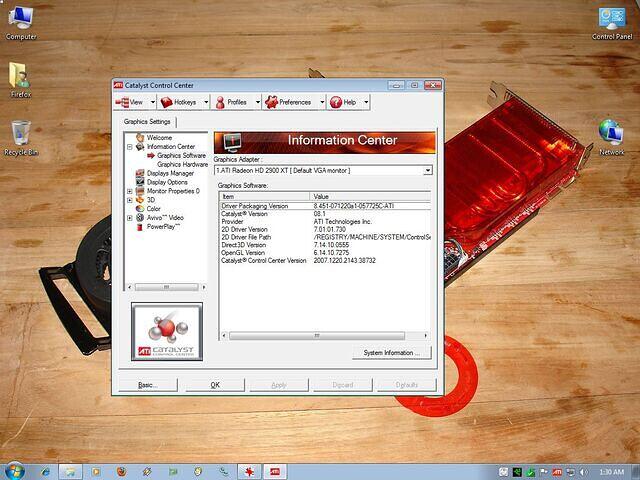
Task: Expand the dropdown arrow beside Profiles
Action: (258, 102)
